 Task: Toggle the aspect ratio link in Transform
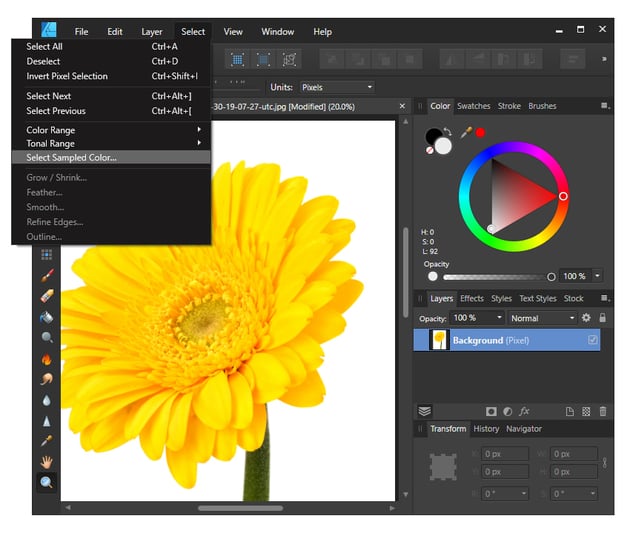click(605, 463)
